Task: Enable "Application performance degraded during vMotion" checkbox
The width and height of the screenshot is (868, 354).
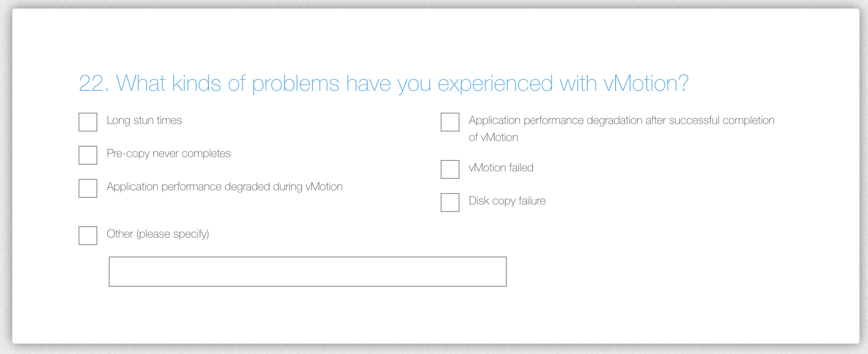Action: click(x=88, y=188)
